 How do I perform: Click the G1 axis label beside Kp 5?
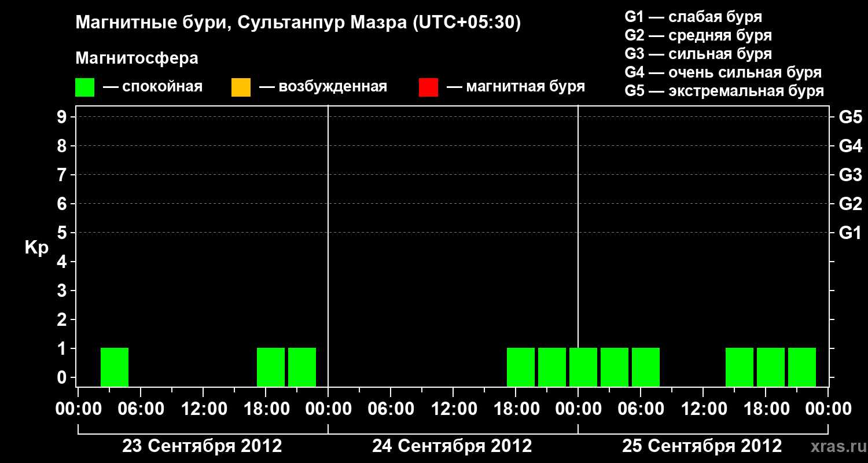851,233
